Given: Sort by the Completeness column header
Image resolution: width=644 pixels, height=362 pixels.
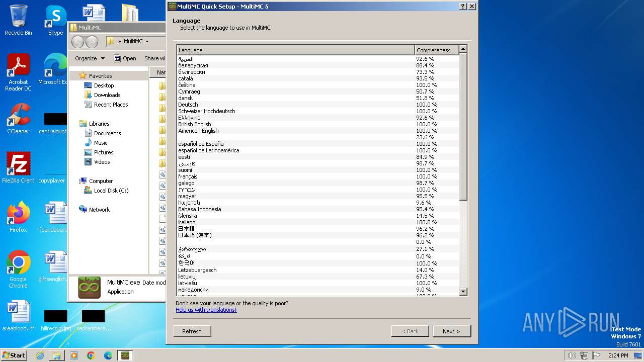Looking at the screenshot, I should 437,50.
